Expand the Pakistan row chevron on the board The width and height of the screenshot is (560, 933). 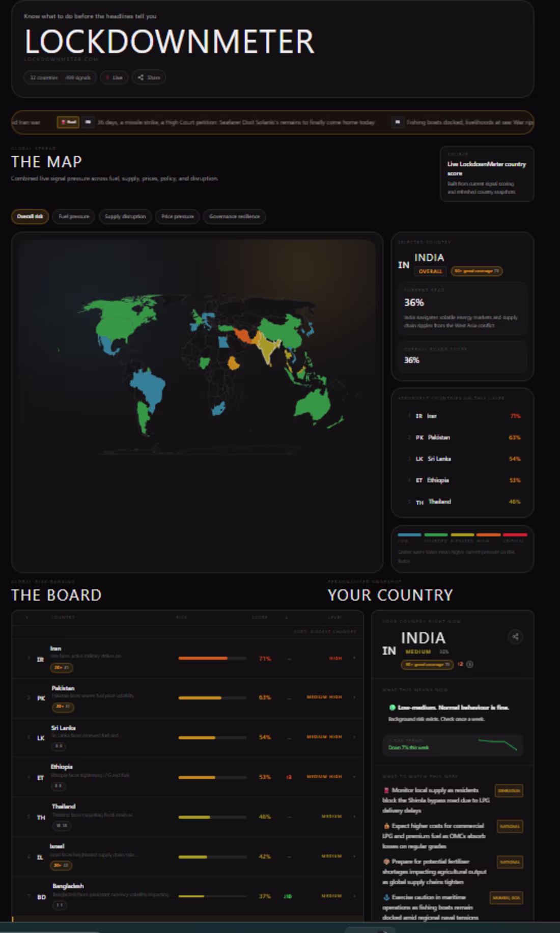354,697
